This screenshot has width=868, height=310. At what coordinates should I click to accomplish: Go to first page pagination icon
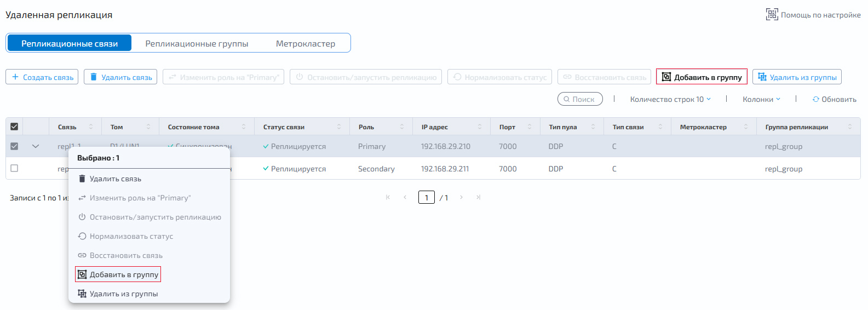point(388,197)
